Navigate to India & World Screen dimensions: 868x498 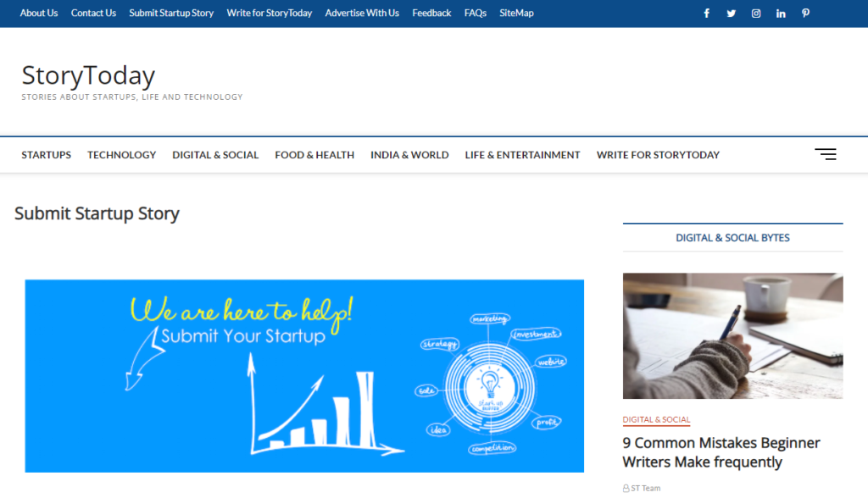click(409, 155)
